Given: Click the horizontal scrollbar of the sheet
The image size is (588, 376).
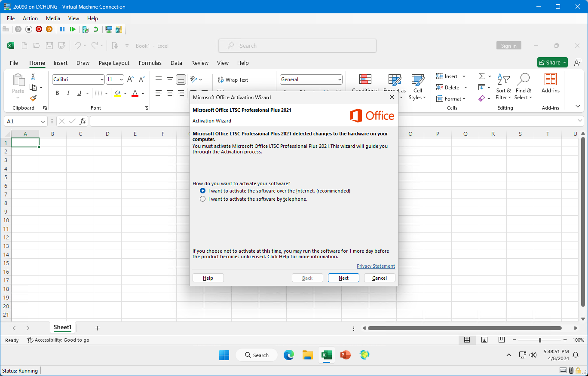Looking at the screenshot, I should pos(465,328).
